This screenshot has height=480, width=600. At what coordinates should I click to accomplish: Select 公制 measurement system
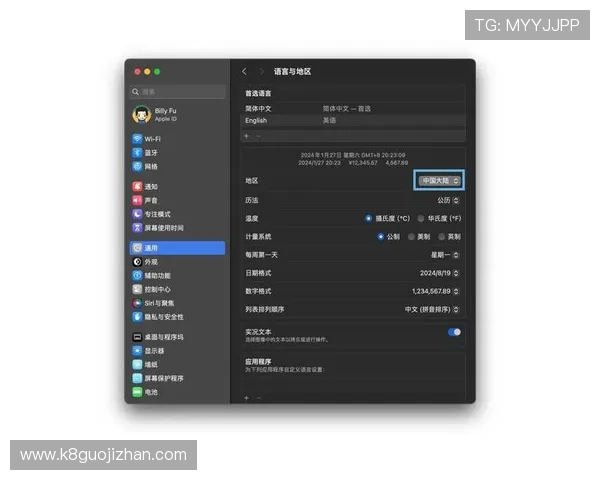380,237
